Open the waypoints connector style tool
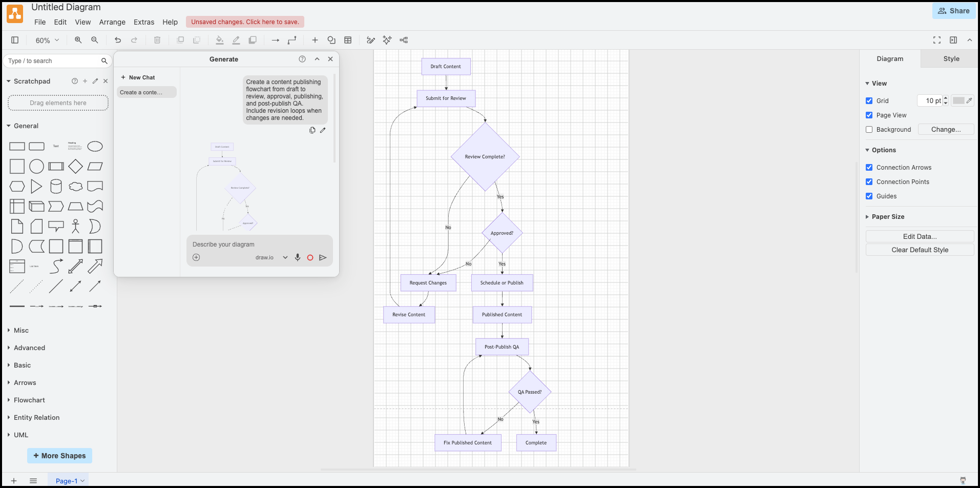 coord(292,40)
